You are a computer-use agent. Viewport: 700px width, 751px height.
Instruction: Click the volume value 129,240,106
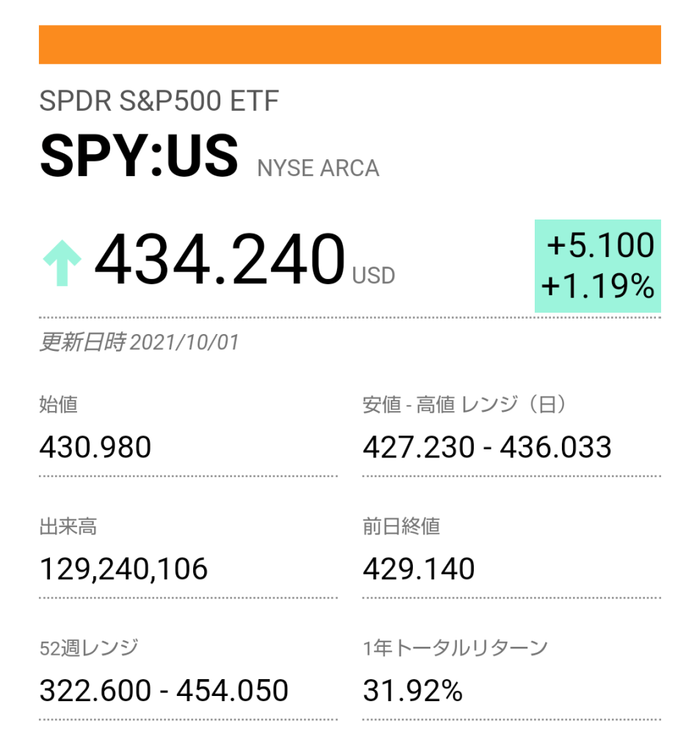(x=123, y=568)
